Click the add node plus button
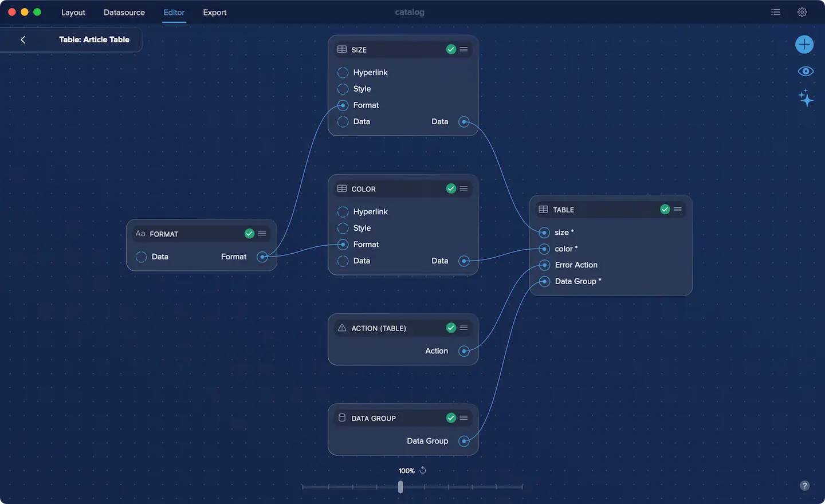 point(804,44)
